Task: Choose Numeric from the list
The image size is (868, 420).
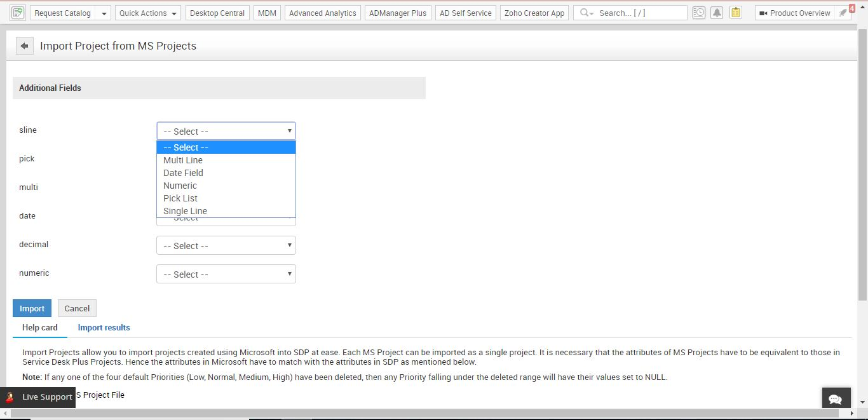Action: [226, 186]
